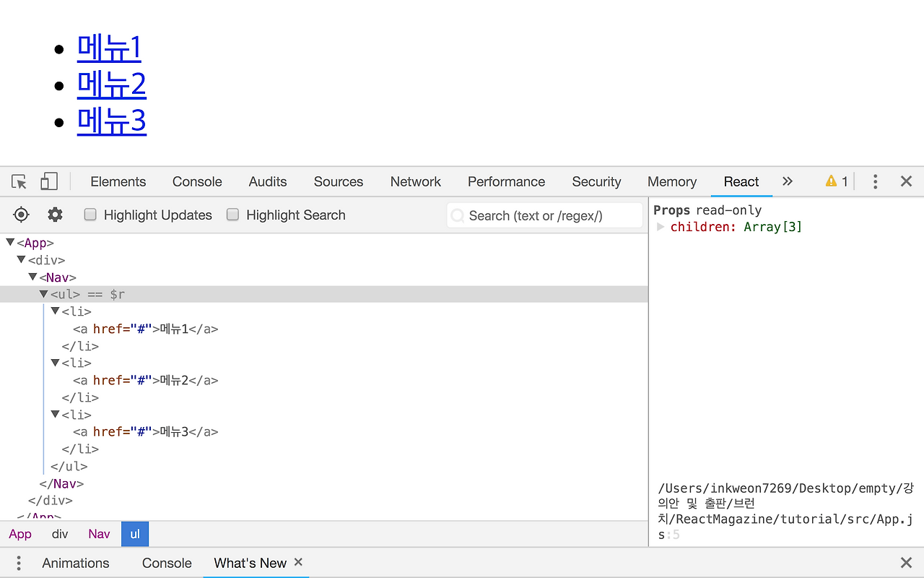Screen dimensions: 924x578
Task: Expand the children Array[3] prop
Action: click(x=661, y=227)
